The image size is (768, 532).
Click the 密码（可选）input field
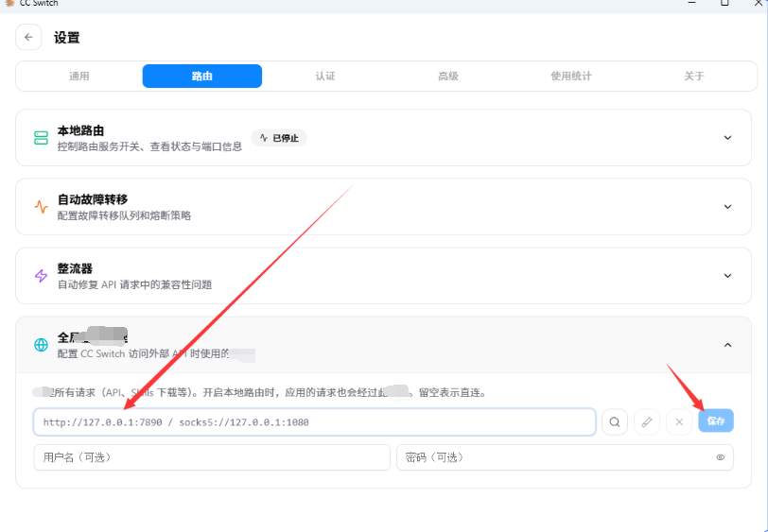point(565,457)
